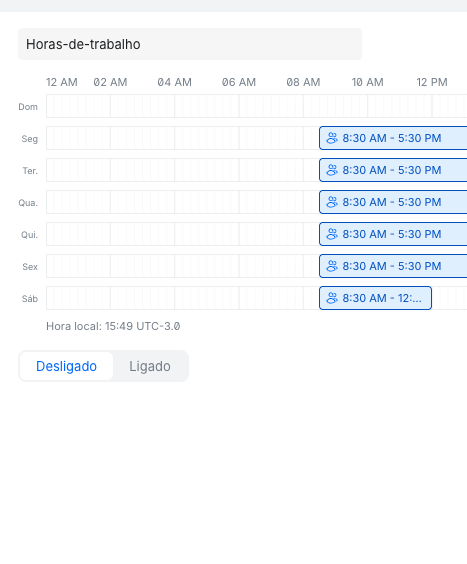Click the agents icon in Saturday's schedule block
Image resolution: width=467 pixels, height=564 pixels.
pos(332,298)
